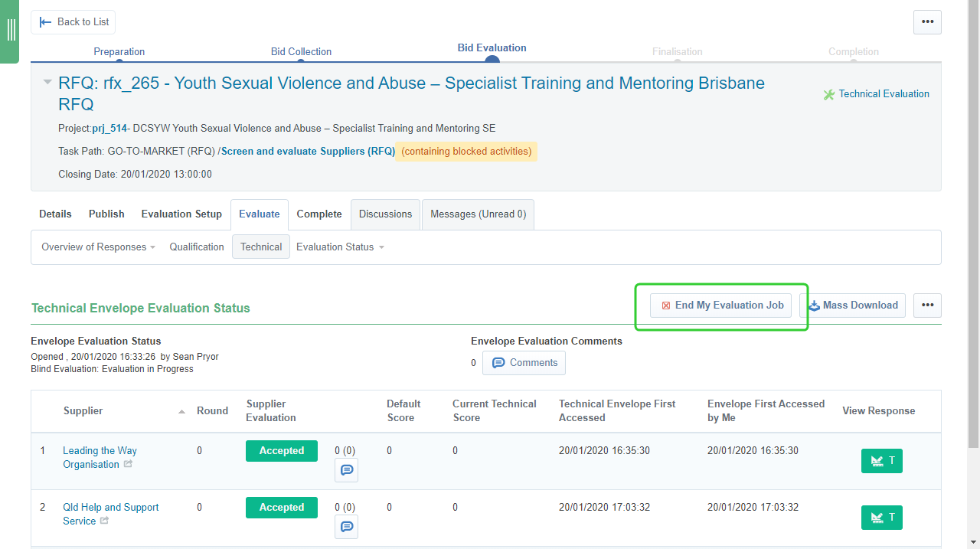Click the Bid Evaluation stage marker
Image resolution: width=980 pixels, height=549 pixels.
(x=492, y=60)
